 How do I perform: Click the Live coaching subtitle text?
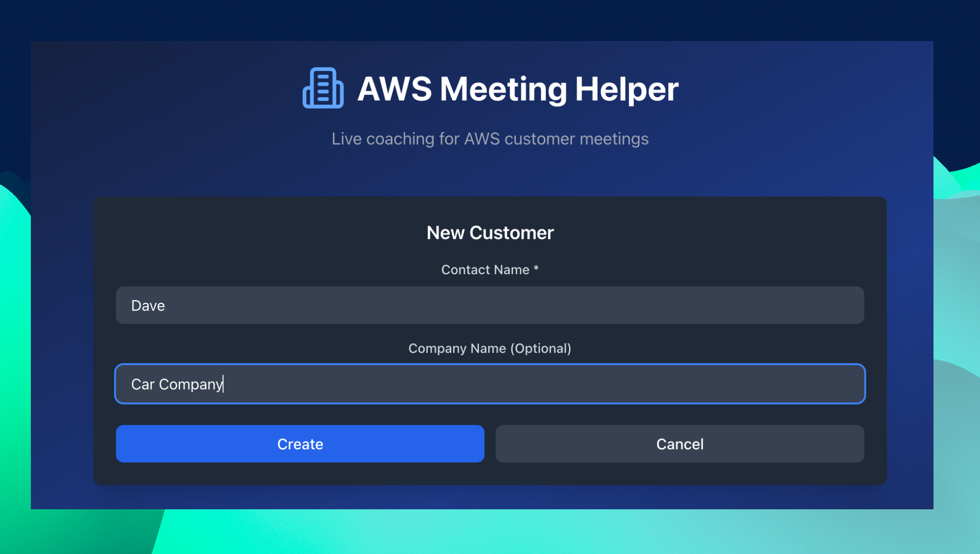(x=490, y=139)
